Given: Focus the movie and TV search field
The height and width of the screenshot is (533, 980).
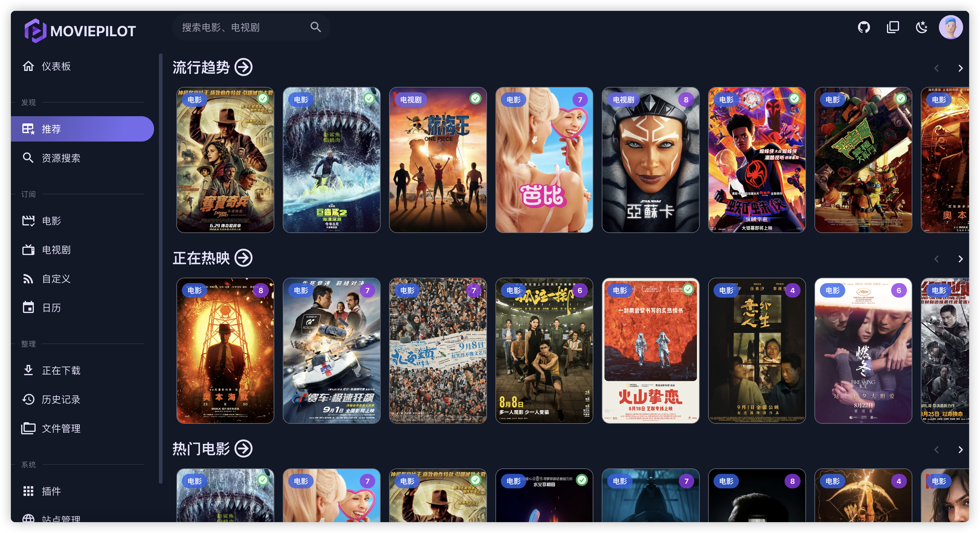Looking at the screenshot, I should [251, 27].
